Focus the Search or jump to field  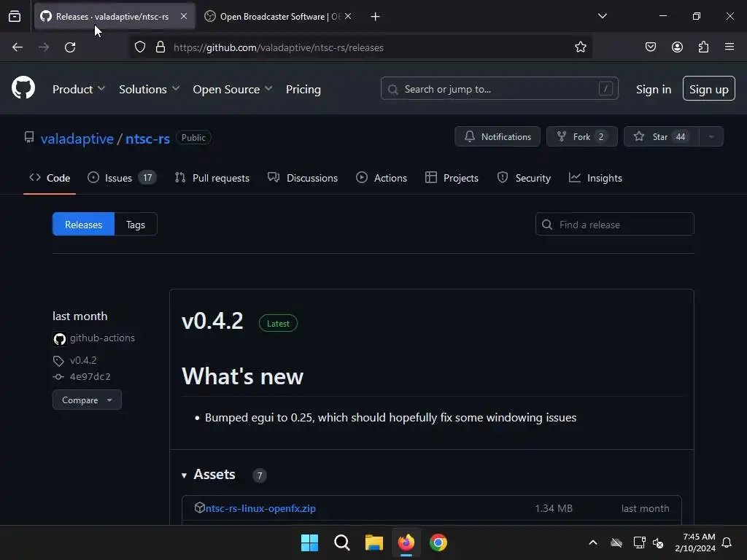[x=499, y=88]
